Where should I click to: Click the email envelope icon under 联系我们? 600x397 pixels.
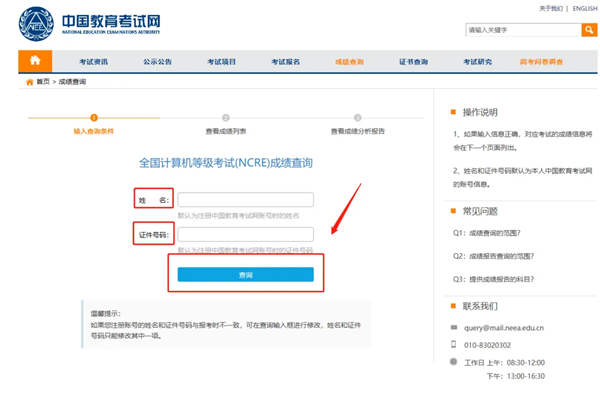tap(454, 327)
